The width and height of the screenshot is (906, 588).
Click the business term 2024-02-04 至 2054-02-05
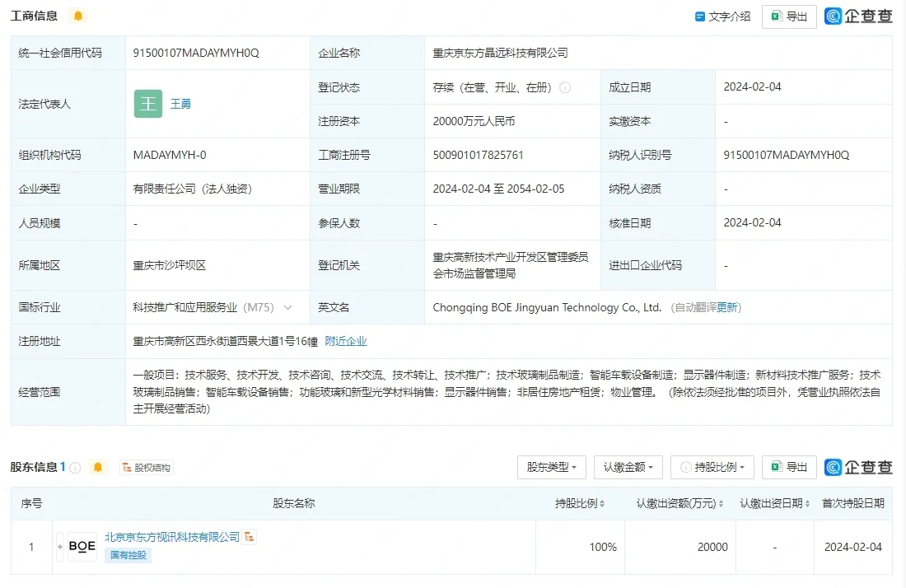tap(498, 189)
